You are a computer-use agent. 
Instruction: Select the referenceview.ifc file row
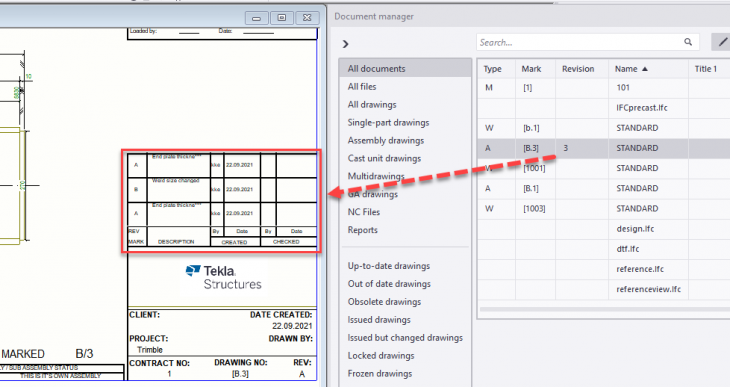(604, 289)
